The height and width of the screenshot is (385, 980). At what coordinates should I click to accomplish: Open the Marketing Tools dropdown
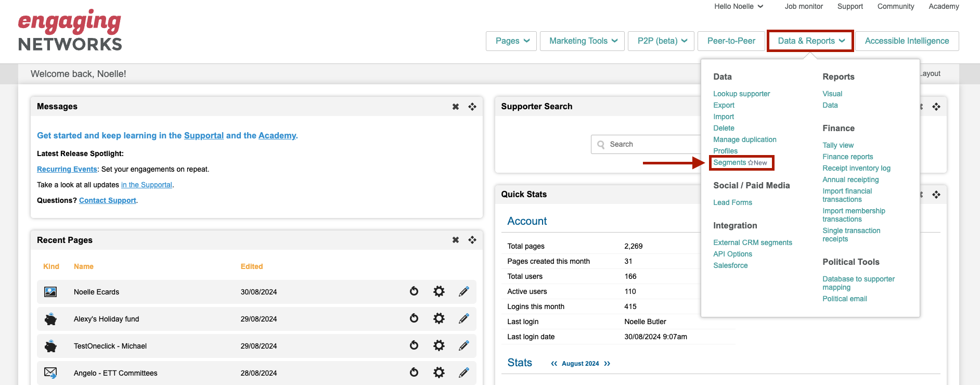pyautogui.click(x=583, y=41)
